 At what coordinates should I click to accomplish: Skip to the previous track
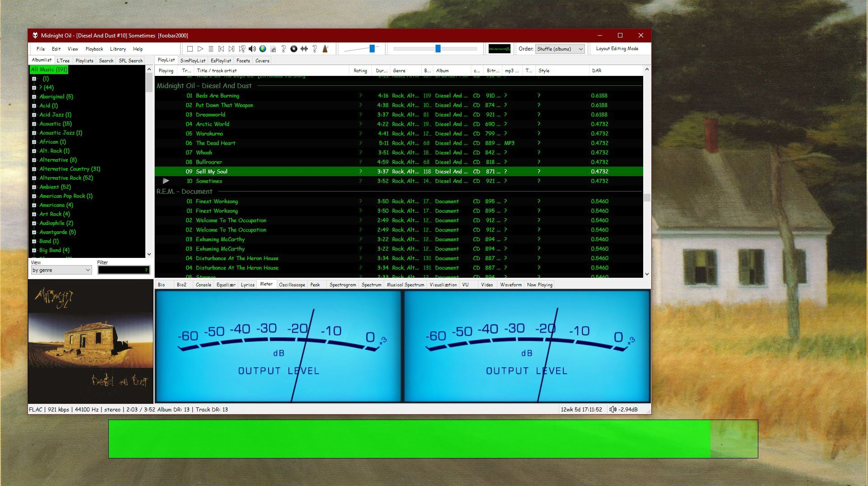[221, 49]
